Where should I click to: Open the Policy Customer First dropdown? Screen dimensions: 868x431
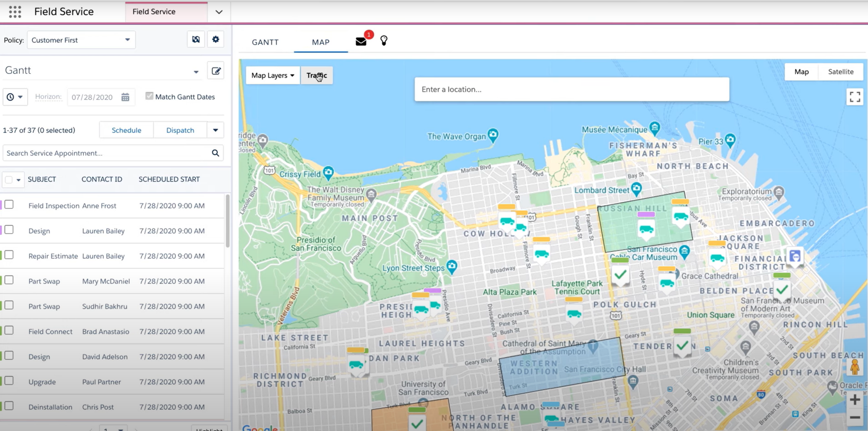(x=81, y=40)
